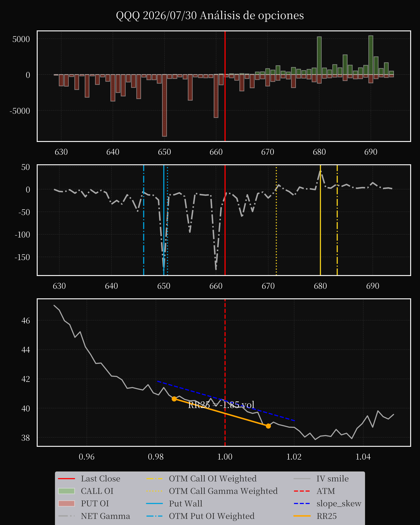Click the '42' y-axis label on smile chart
This screenshot has width=420, height=525.
tap(26, 379)
